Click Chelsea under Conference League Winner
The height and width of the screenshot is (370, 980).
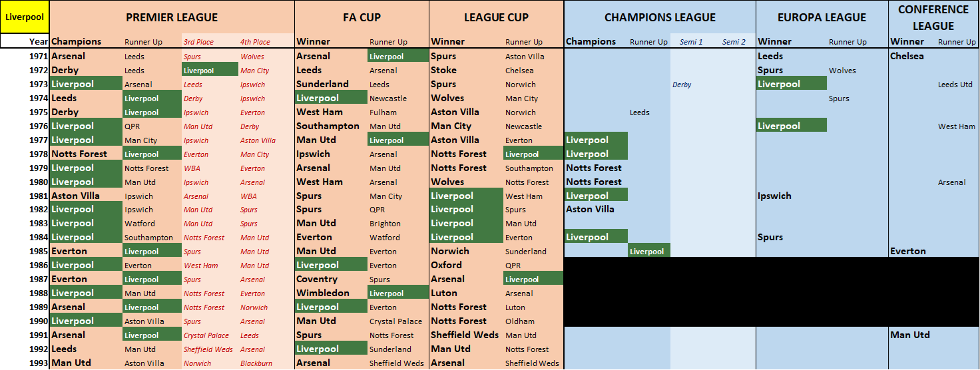[x=907, y=57]
